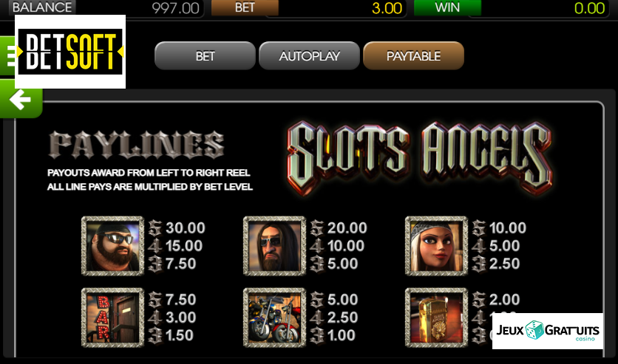The width and height of the screenshot is (618, 364).
Task: Open the green menu icon at left edge
Action: coord(7,56)
